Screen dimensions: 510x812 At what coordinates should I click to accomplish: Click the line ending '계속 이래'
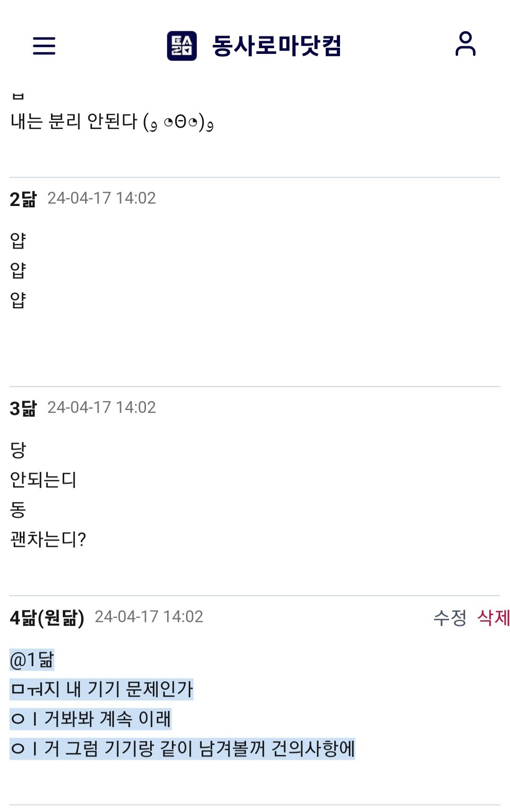coord(91,719)
